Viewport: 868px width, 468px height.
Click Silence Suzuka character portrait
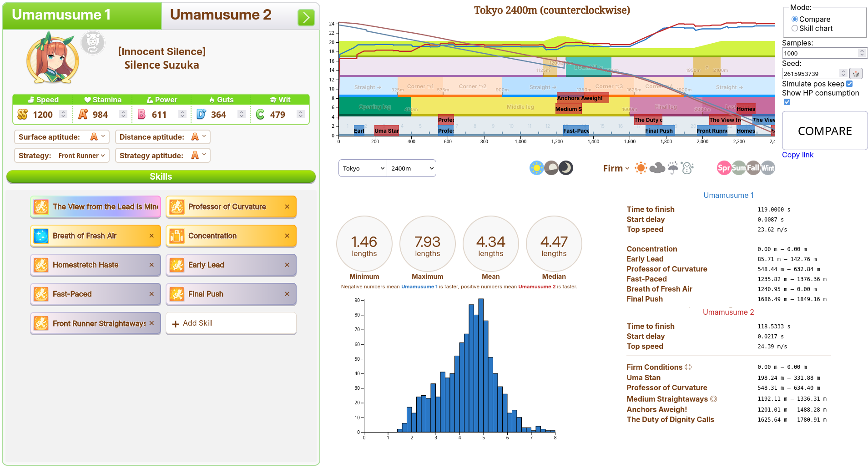(x=53, y=58)
